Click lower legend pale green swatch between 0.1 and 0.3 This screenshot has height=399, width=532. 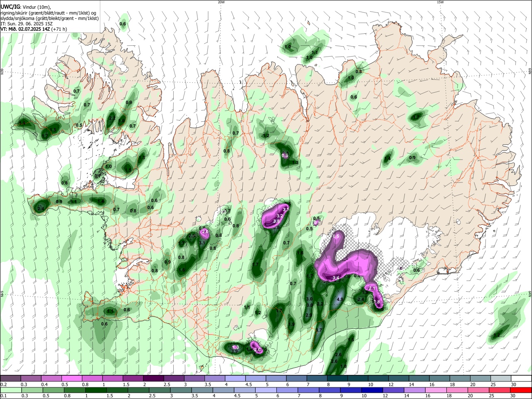[10, 390]
